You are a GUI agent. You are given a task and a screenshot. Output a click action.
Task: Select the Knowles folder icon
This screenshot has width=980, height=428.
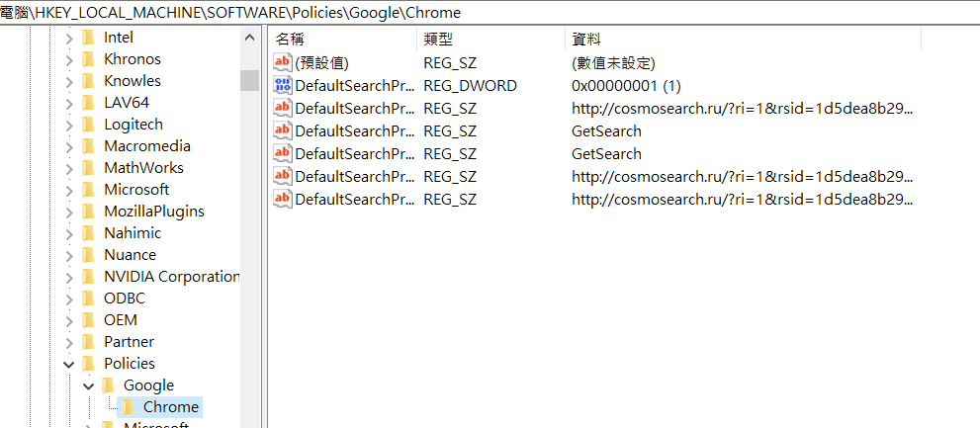[89, 81]
